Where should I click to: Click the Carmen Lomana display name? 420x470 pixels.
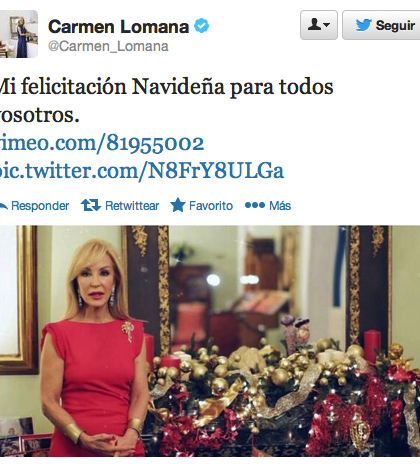[119, 27]
